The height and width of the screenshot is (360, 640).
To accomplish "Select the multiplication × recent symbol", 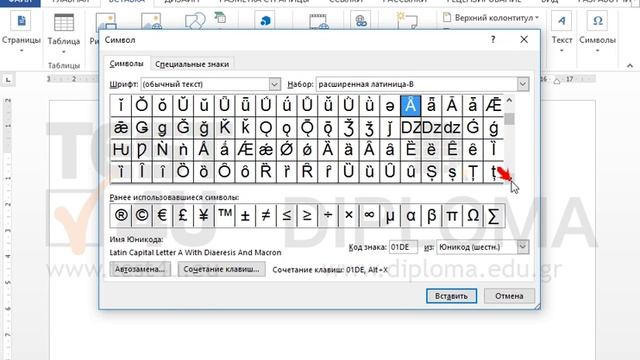I will pos(349,216).
